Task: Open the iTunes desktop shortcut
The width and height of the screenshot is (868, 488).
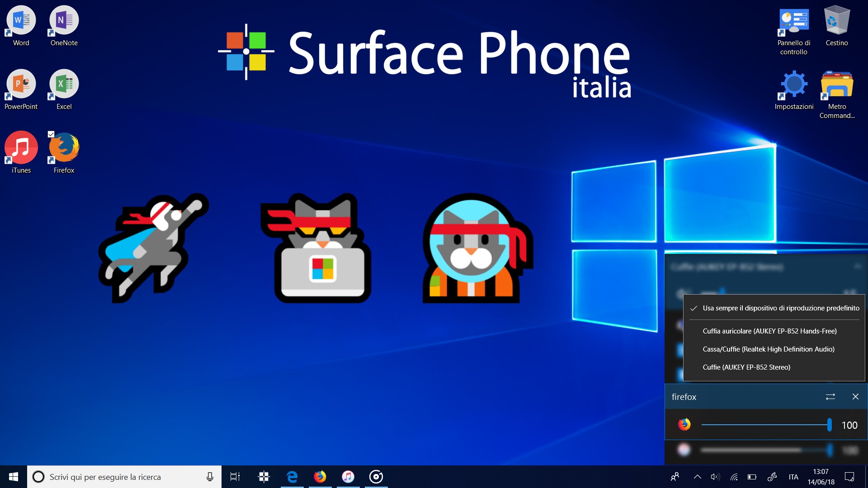Action: [21, 153]
